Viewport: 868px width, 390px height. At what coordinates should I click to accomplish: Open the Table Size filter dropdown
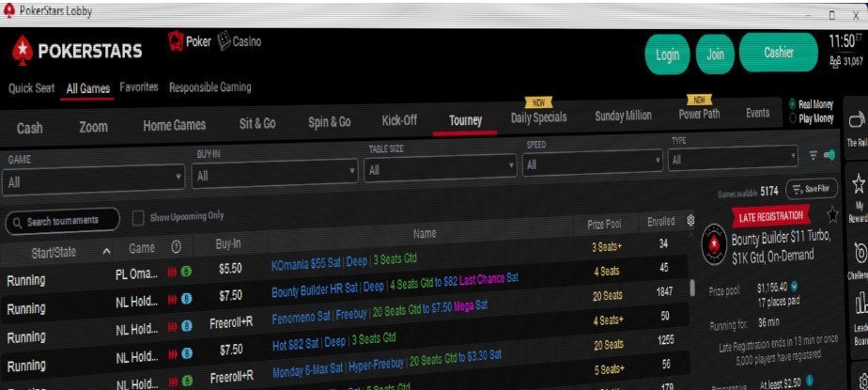tap(440, 169)
